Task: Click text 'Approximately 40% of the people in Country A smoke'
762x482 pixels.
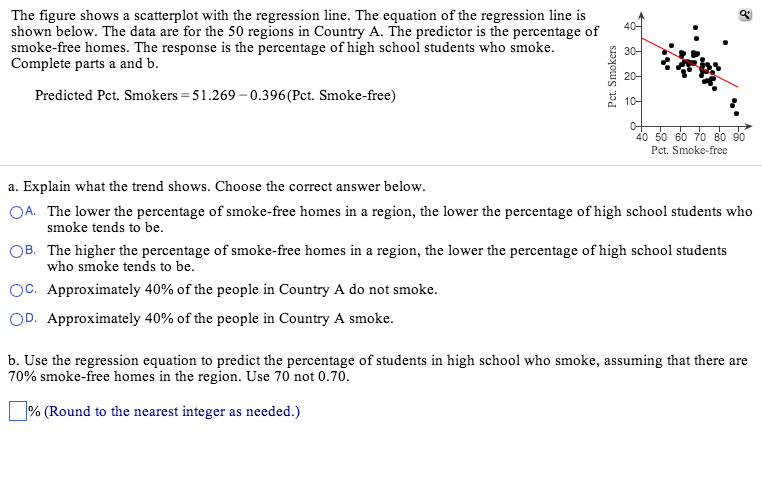Action: point(220,320)
